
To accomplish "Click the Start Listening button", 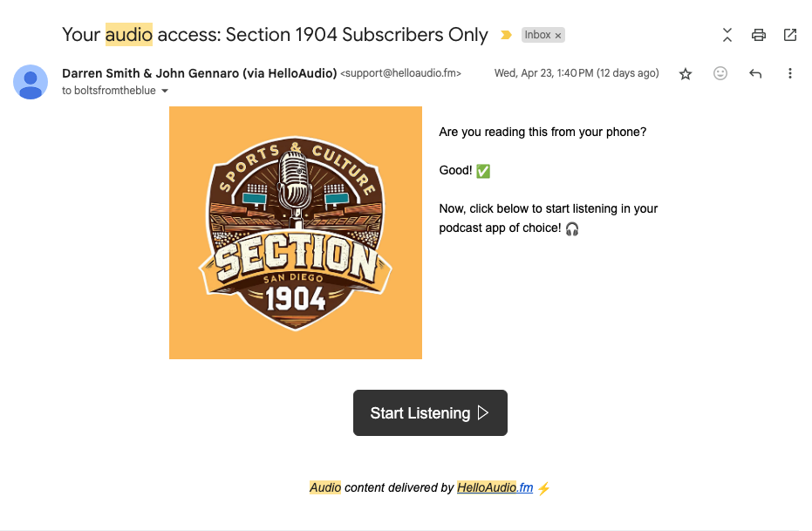I will pos(430,412).
